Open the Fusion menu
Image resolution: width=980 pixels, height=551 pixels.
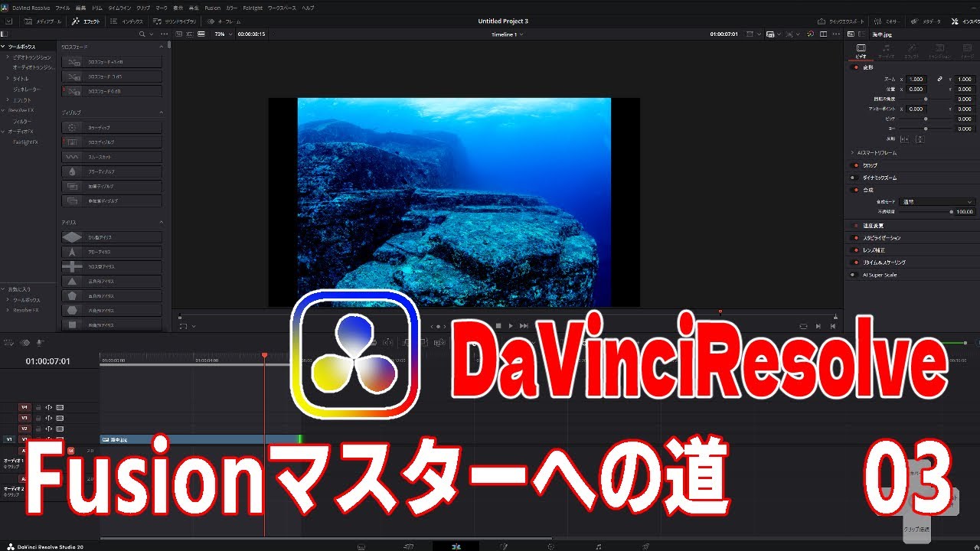(x=212, y=7)
